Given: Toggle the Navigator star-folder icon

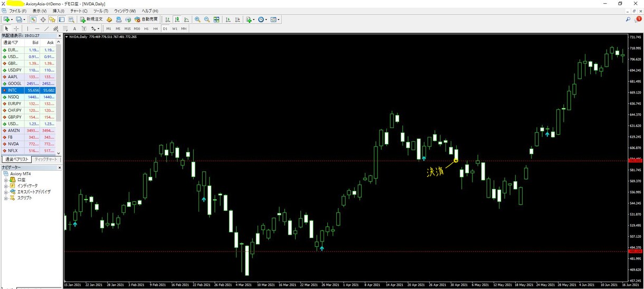Looking at the screenshot, I should pyautogui.click(x=52, y=20).
